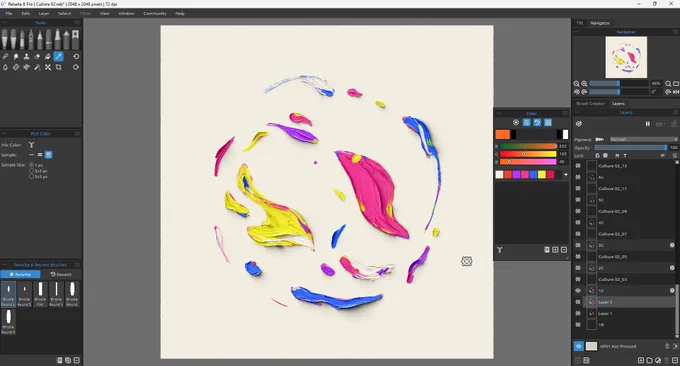Select the Stamp tool in Tools panel
This screenshot has width=680, height=366.
26,56
